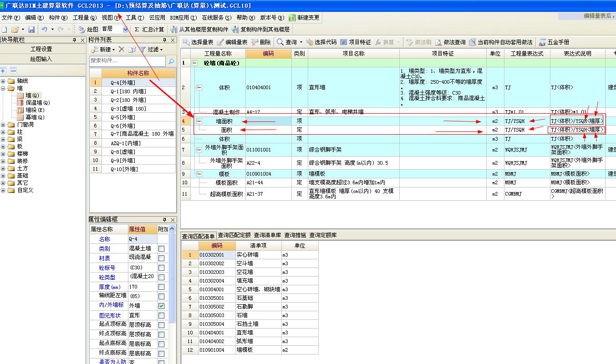The height and width of the screenshot is (364, 616).
Task: Select component Q-2[180 外墙] in list
Action: (132, 100)
